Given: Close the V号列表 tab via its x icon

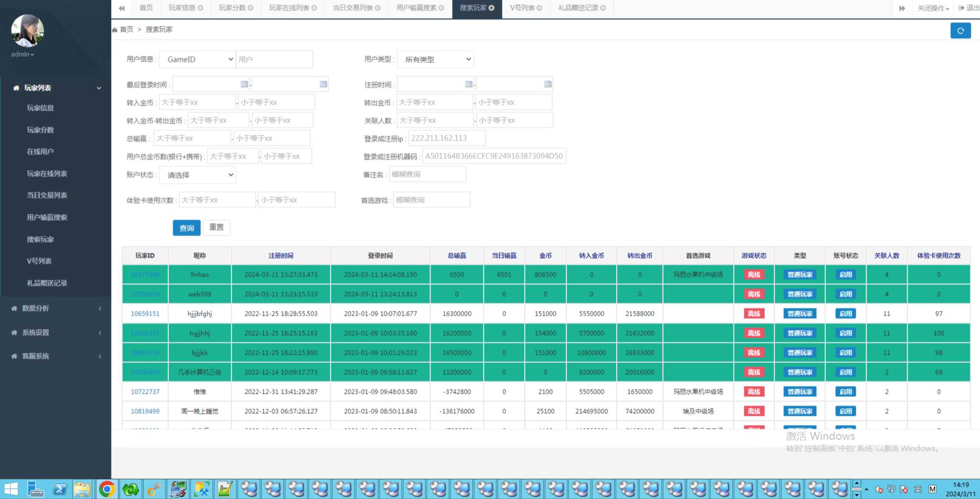Looking at the screenshot, I should (539, 8).
